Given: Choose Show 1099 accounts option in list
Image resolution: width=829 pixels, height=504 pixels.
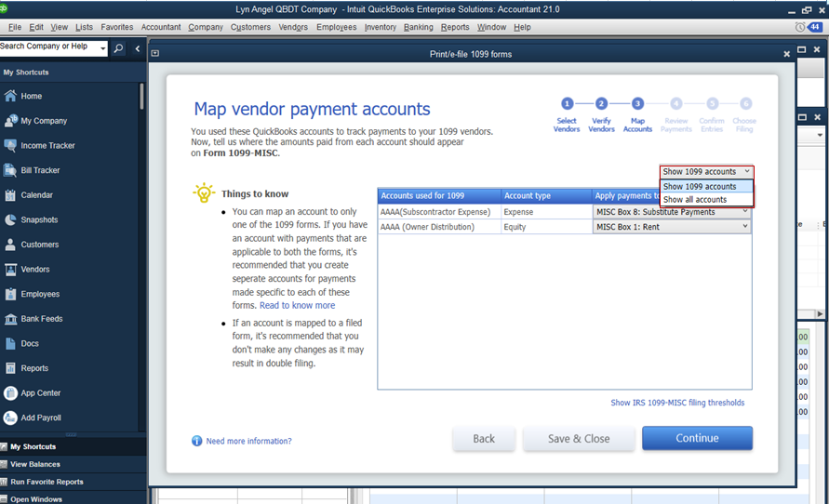Looking at the screenshot, I should 706,187.
